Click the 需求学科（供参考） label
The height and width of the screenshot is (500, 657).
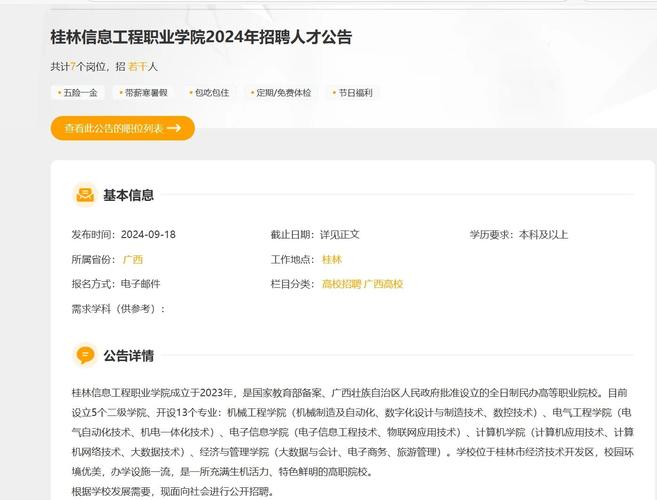coord(118,309)
